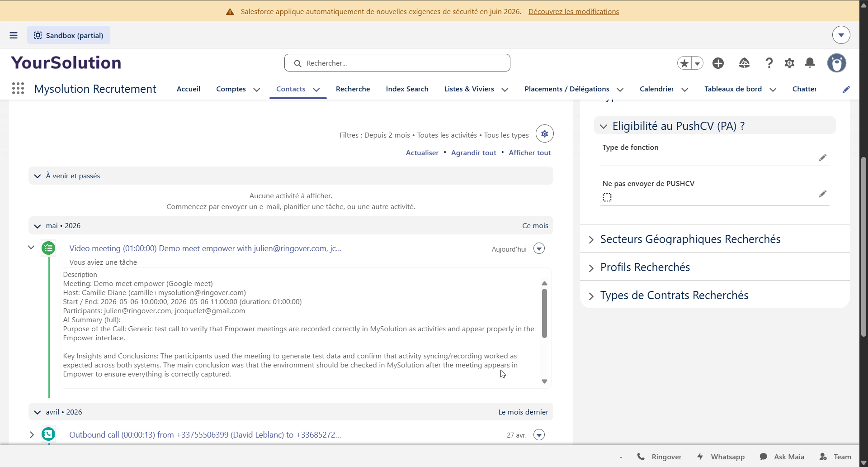Viewport: 868px width, 467px height.
Task: Expand the Listes & Viviers dropdown chevron
Action: point(505,90)
